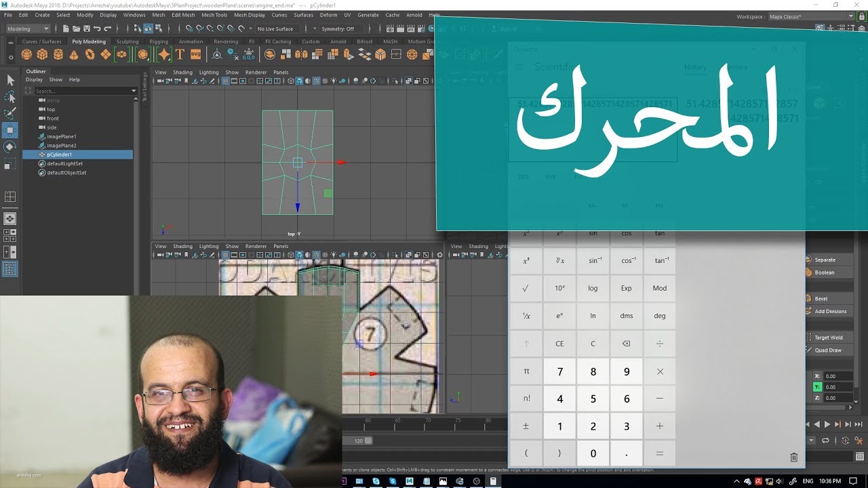The width and height of the screenshot is (868, 488).
Task: Activate the Move tool in toolbox
Action: click(x=10, y=130)
